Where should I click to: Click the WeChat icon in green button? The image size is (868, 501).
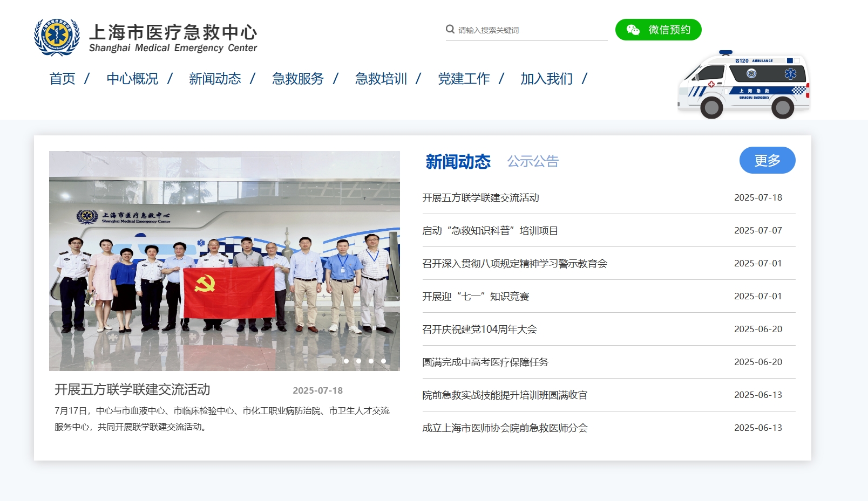(633, 30)
